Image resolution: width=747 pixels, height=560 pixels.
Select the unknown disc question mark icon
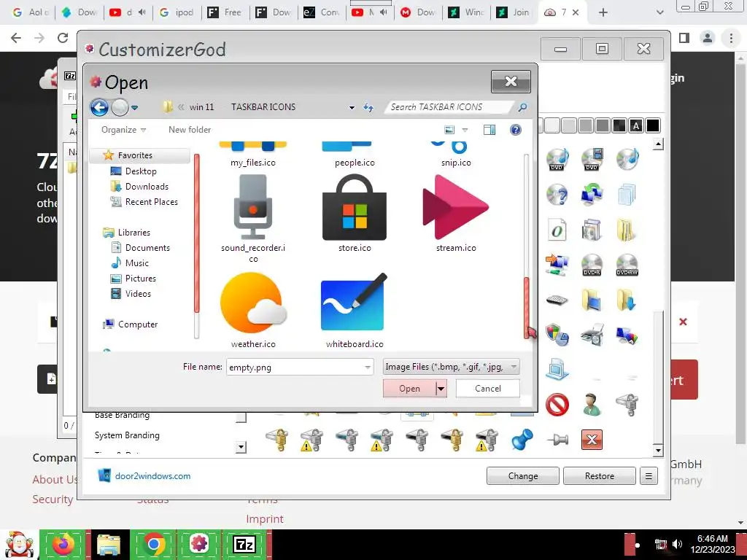pos(557,194)
